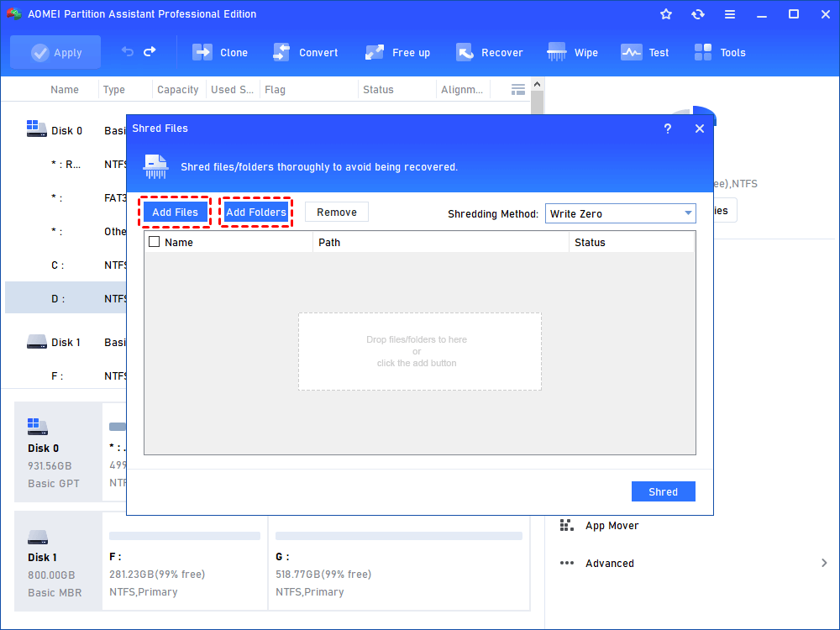Click the Test toolbar icon

tap(632, 52)
